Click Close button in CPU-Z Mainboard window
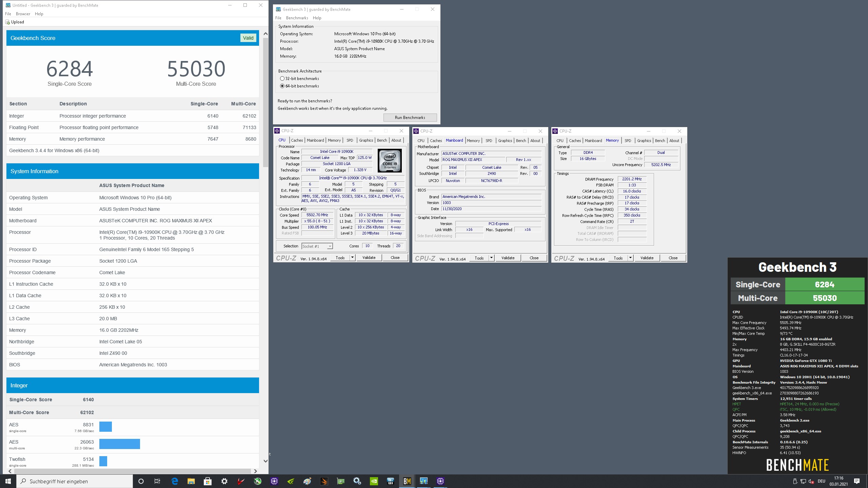The width and height of the screenshot is (868, 488). point(534,258)
